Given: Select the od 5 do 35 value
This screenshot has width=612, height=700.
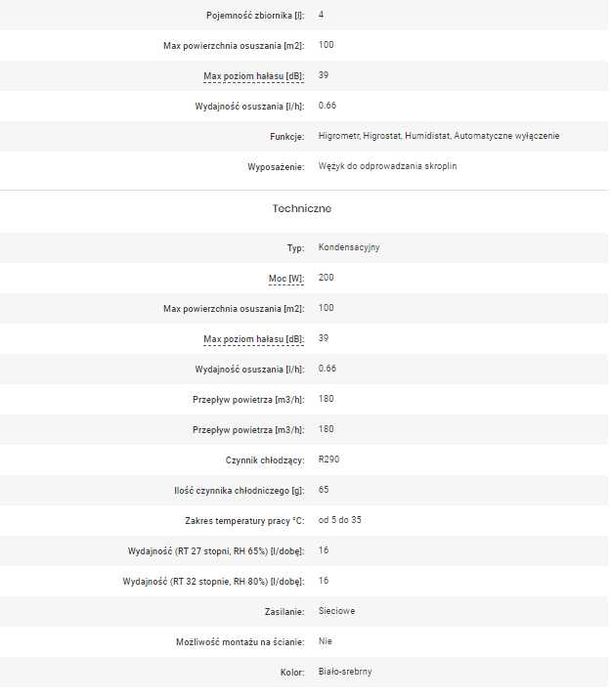Looking at the screenshot, I should [x=342, y=521].
